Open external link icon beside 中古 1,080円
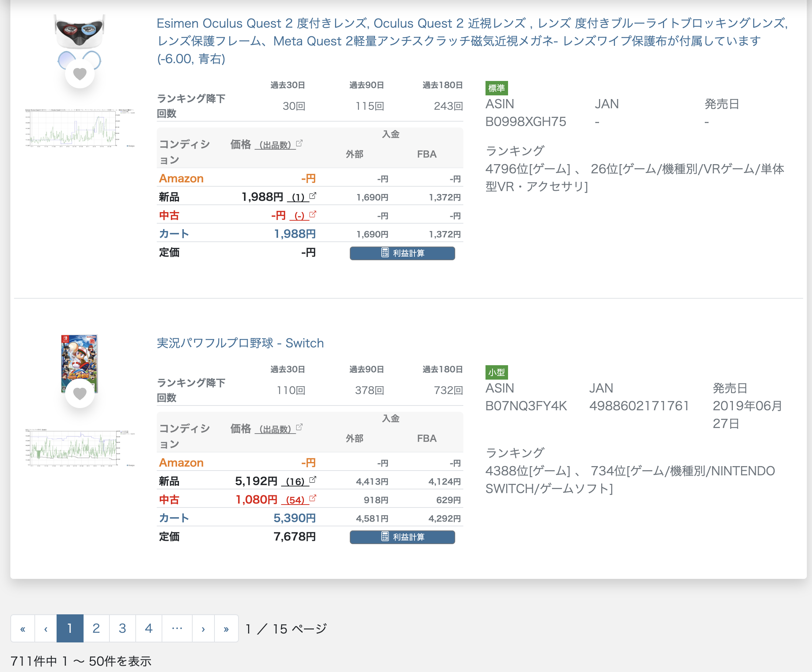The width and height of the screenshot is (812, 672). [313, 498]
